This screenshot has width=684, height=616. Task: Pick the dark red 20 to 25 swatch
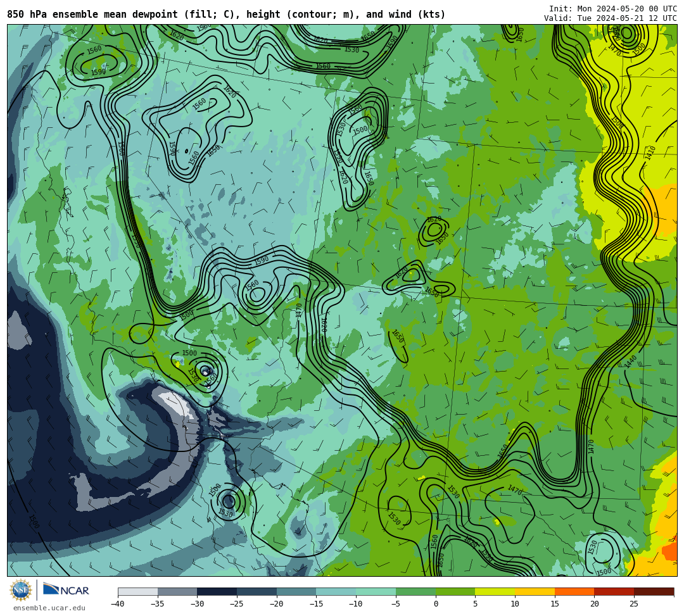click(614, 591)
